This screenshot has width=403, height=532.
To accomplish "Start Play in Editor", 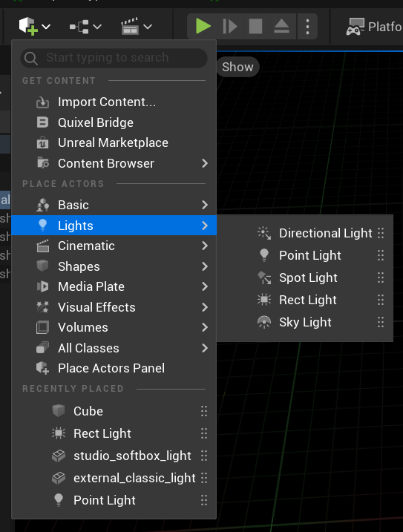I will tap(203, 26).
